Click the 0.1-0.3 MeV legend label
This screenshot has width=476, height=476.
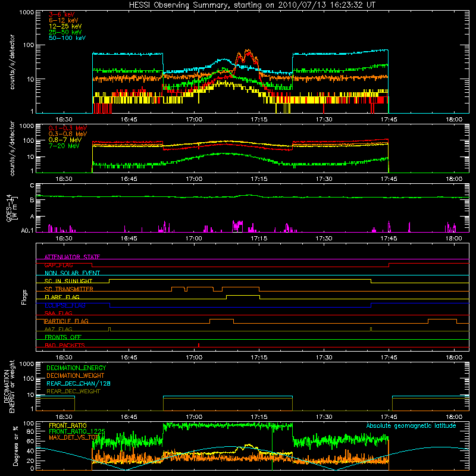68,128
